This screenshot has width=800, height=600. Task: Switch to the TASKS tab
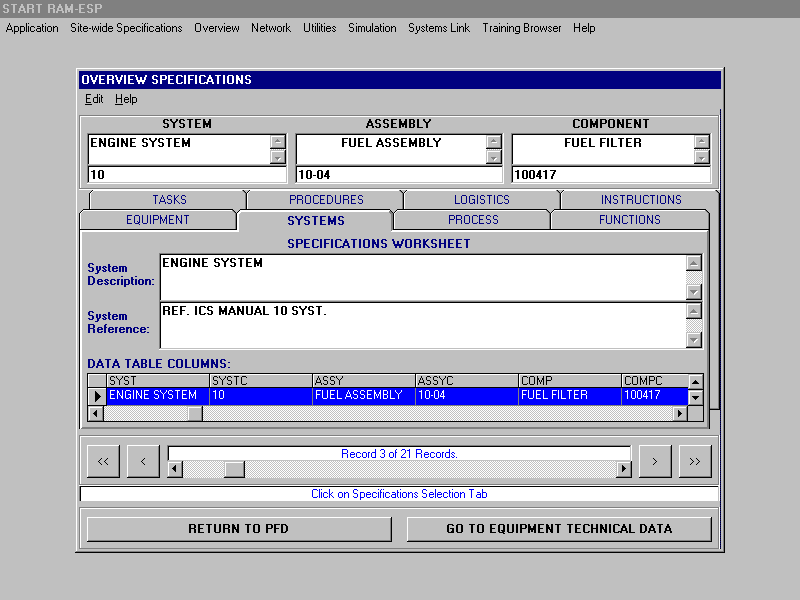click(169, 199)
